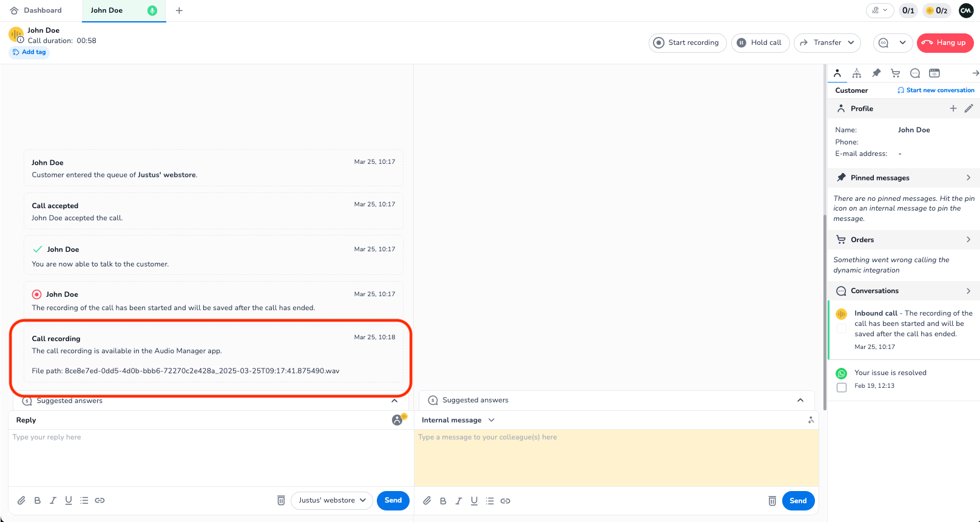The width and height of the screenshot is (980, 522).
Task: Open the Justus' webstore channel dropdown
Action: click(332, 501)
